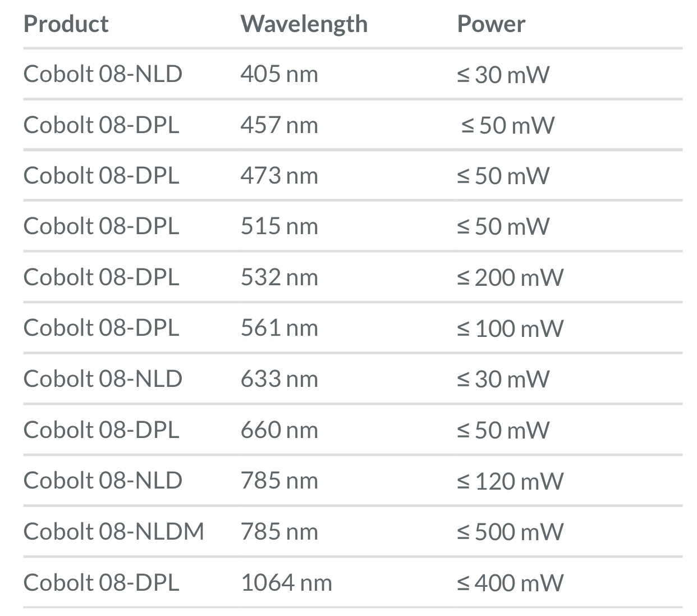Screen dimensions: 697x616
Task: Click the 660 nm wavelength cell
Action: (279, 430)
